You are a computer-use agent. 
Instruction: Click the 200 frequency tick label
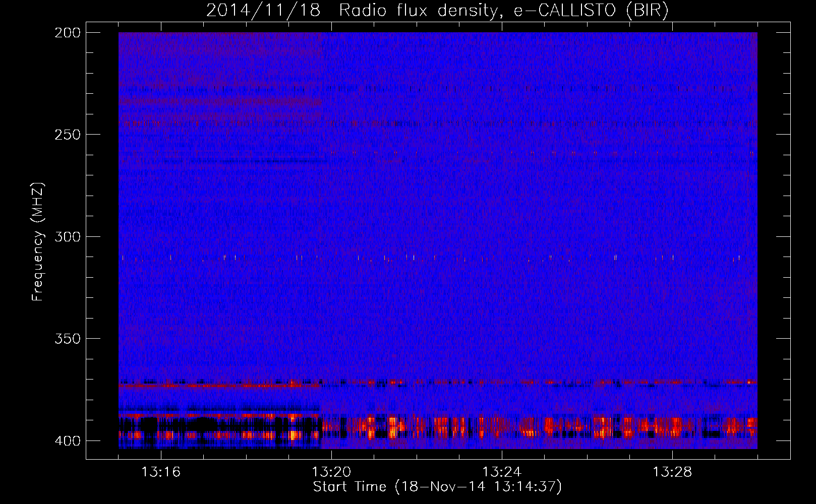pyautogui.click(x=67, y=33)
